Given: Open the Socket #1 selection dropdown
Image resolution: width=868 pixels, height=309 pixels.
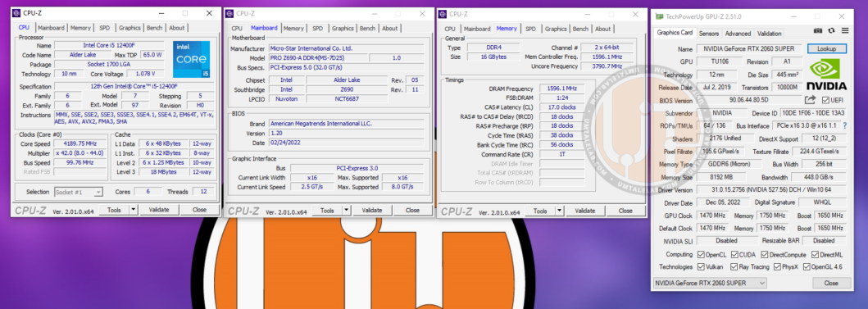Looking at the screenshot, I should point(79,192).
